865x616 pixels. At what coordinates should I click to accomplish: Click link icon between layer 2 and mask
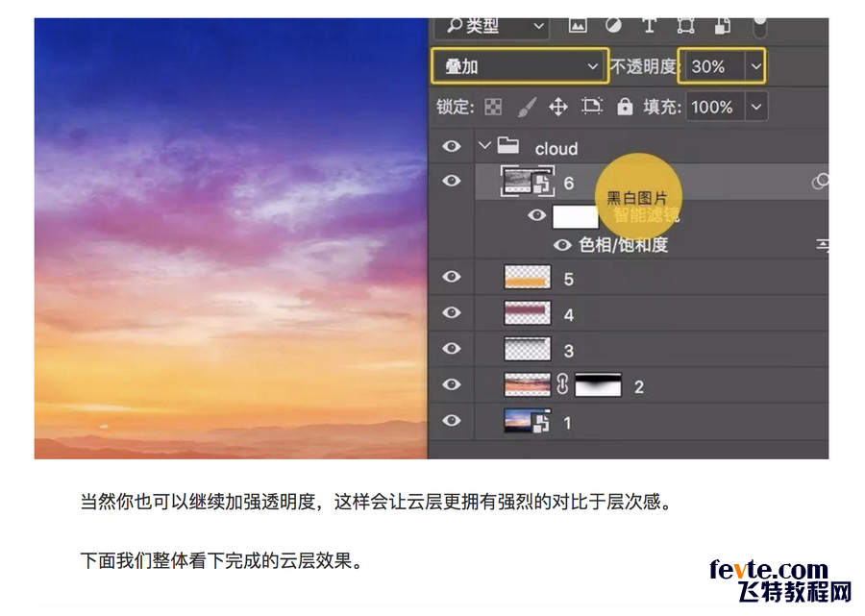[563, 385]
